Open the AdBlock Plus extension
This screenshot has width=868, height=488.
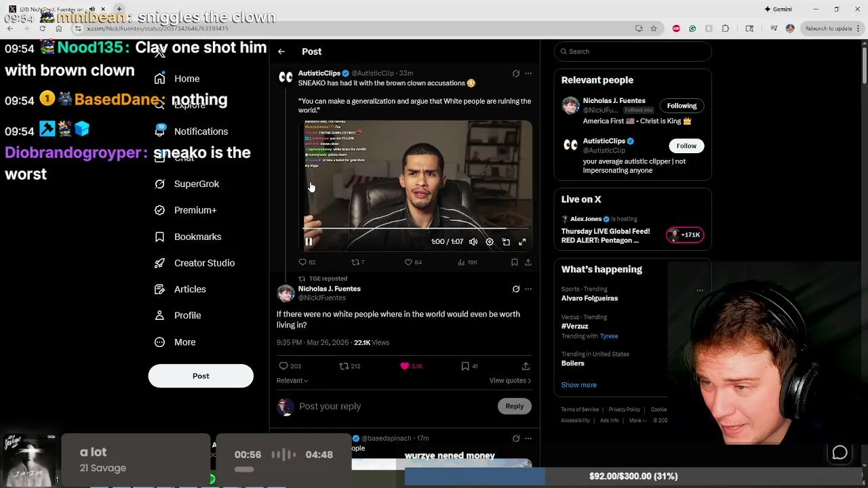[676, 28]
